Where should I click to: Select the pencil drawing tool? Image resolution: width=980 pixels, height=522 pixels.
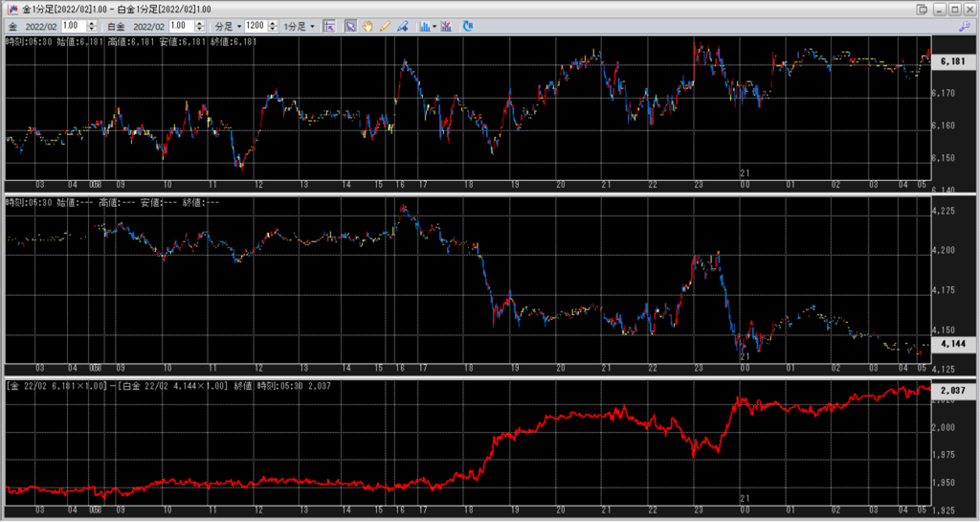click(x=385, y=26)
